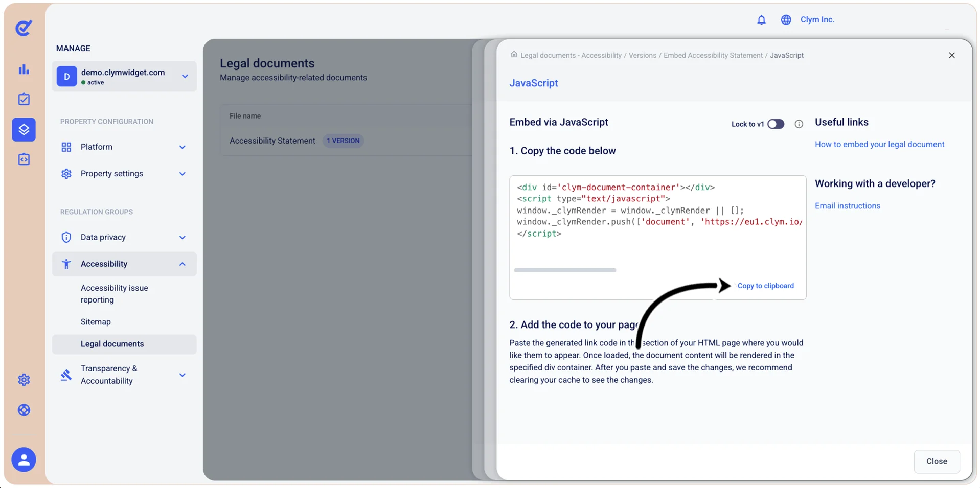This screenshot has width=980, height=488.
Task: Expand Transparency & Accountability group
Action: pos(124,375)
